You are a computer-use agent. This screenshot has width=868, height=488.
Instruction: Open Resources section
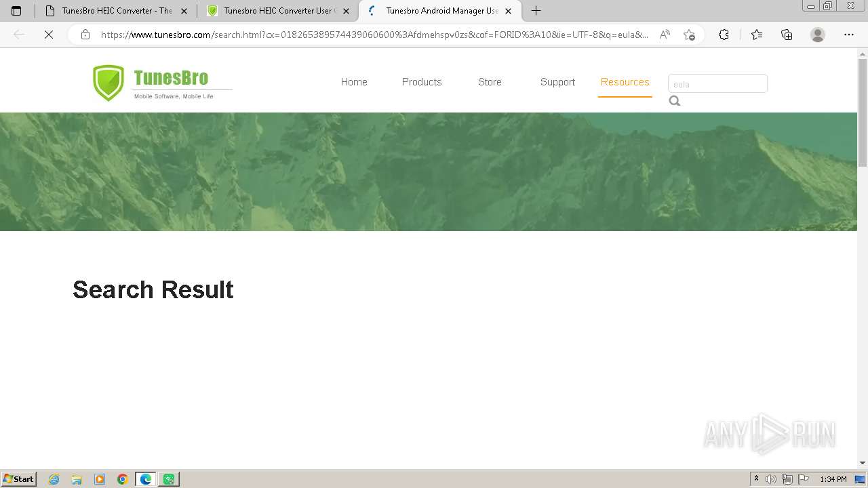625,82
